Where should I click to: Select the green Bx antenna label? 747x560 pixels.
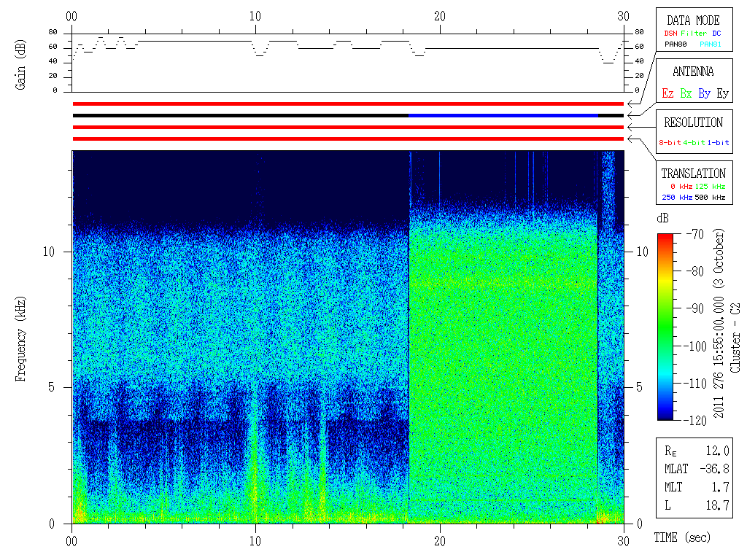(x=686, y=93)
